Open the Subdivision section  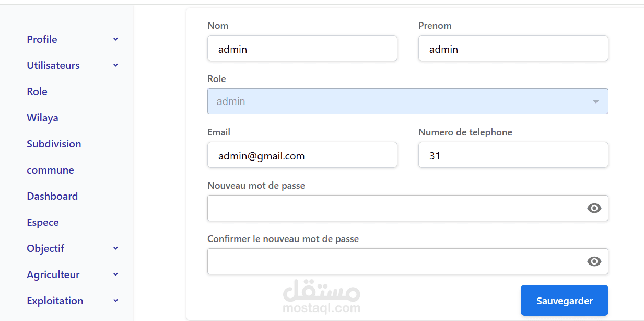(54, 144)
